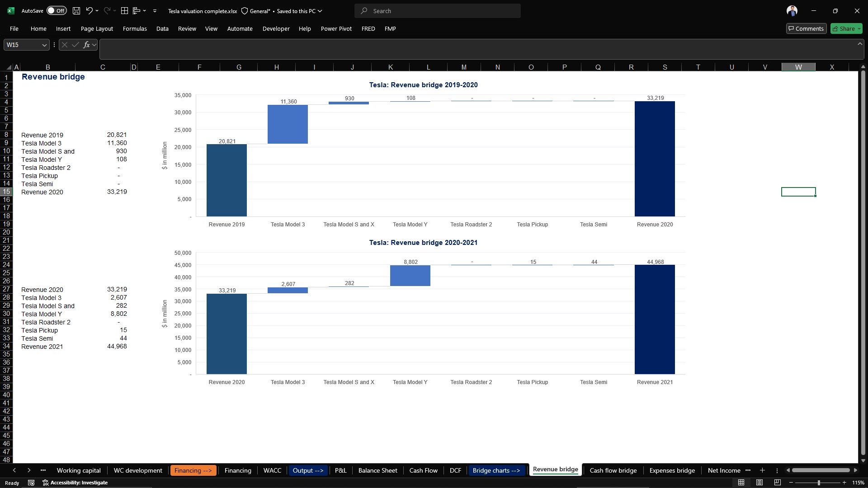Click the Redo arrow icon

point(107,11)
